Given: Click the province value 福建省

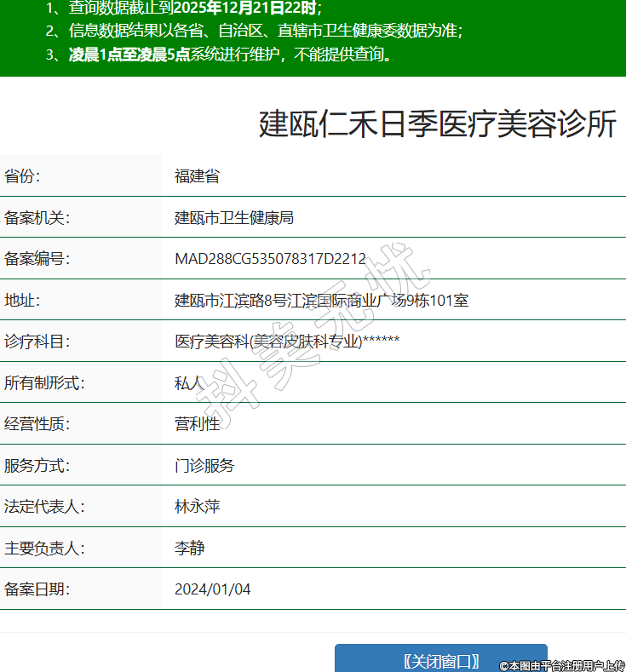Looking at the screenshot, I should click(197, 176).
